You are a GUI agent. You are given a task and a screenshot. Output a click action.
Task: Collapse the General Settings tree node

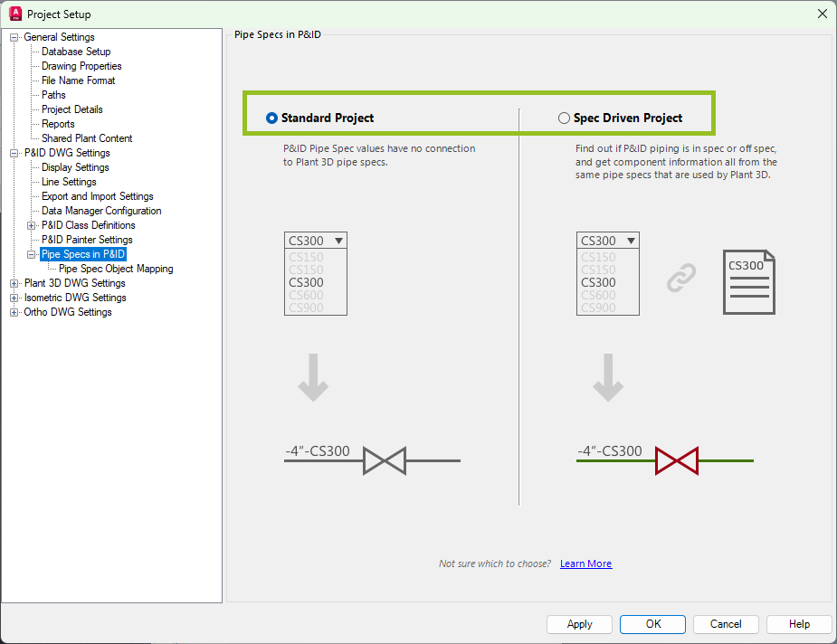(x=14, y=37)
